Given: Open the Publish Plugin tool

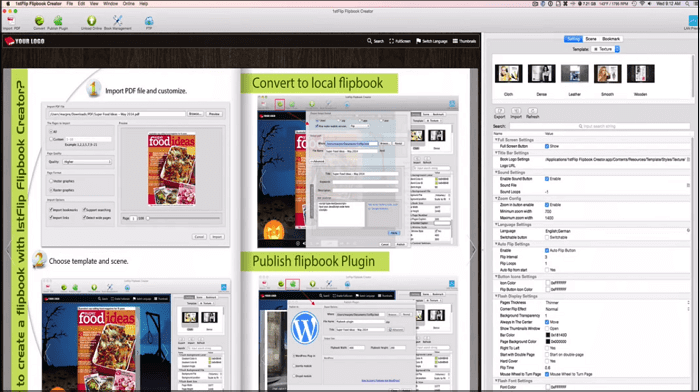Looking at the screenshot, I should point(58,21).
